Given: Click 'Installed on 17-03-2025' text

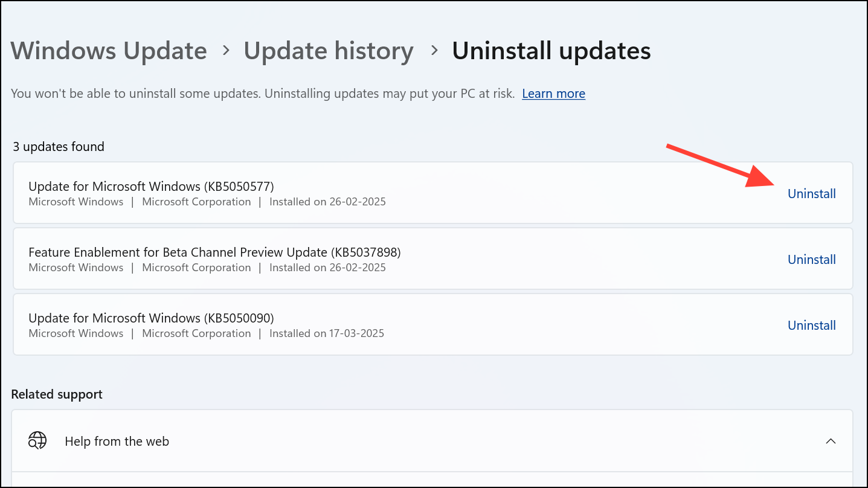Looking at the screenshot, I should click(x=327, y=333).
